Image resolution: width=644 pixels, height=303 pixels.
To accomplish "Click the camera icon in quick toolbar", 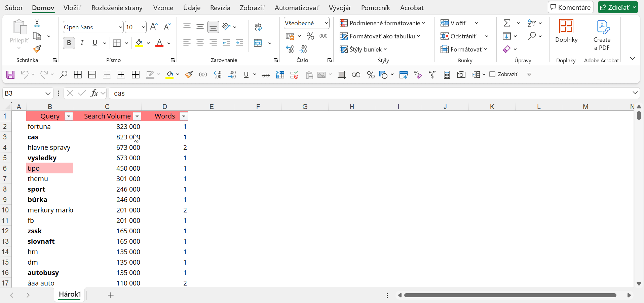I will 461,74.
